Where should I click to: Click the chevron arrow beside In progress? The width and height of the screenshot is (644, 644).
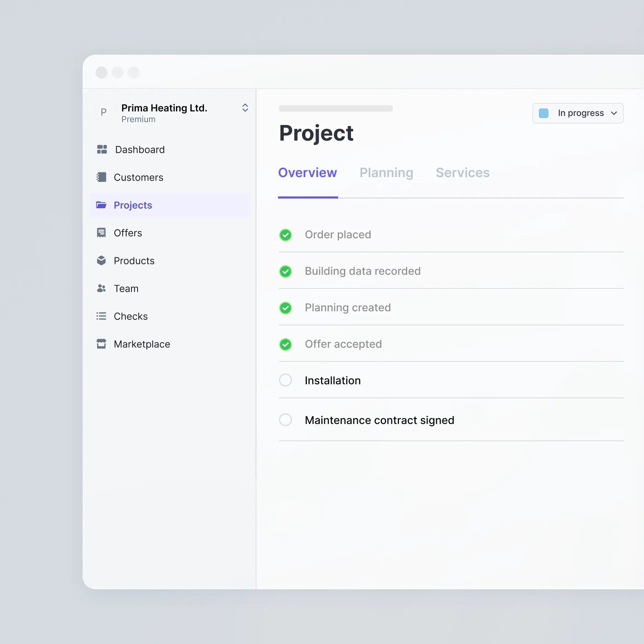pos(614,113)
